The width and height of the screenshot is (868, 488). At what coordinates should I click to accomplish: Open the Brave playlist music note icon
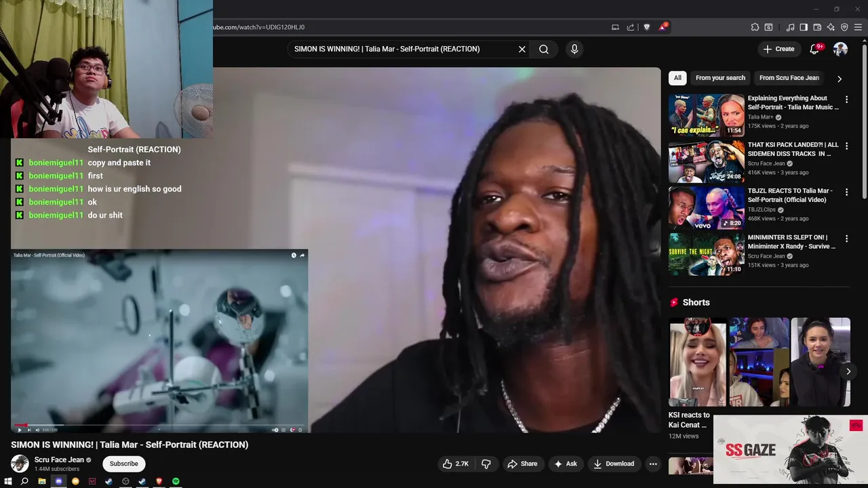[x=790, y=27]
